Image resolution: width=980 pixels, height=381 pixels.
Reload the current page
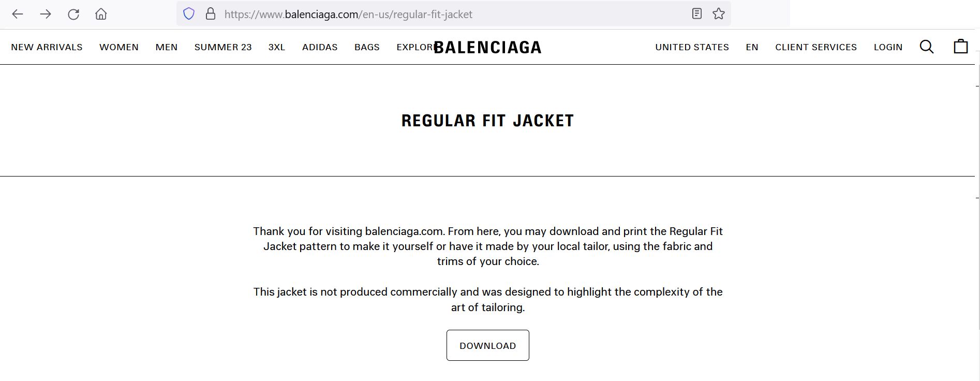(73, 14)
